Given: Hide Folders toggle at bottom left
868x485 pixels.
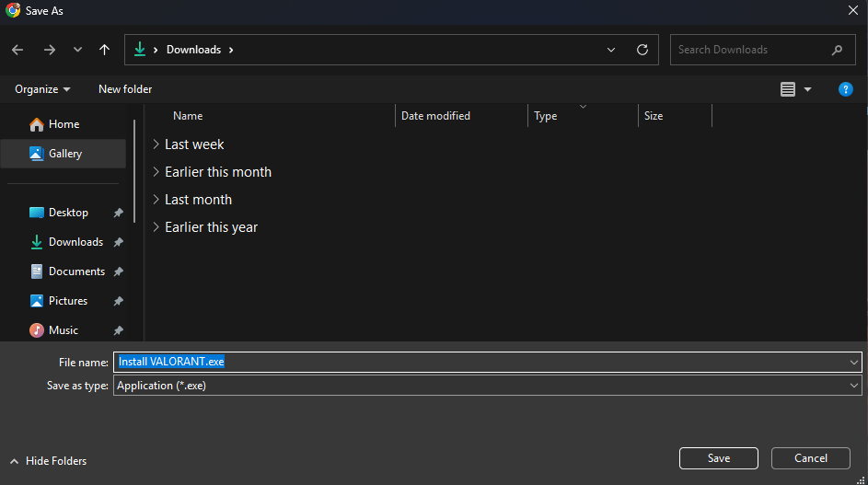Looking at the screenshot, I should pos(48,461).
